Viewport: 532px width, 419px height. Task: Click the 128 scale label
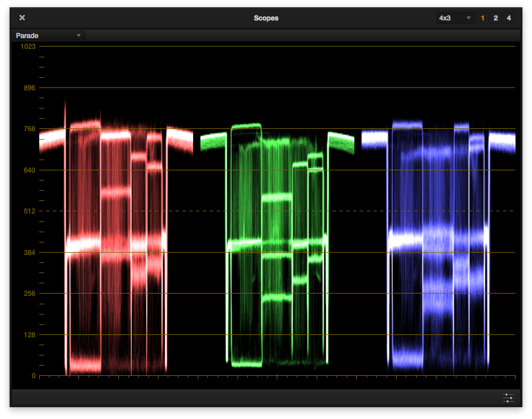pyautogui.click(x=30, y=335)
